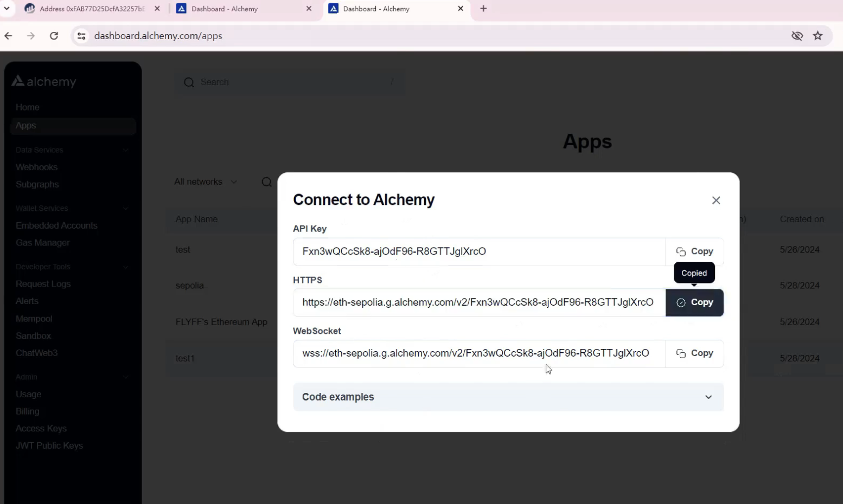This screenshot has width=843, height=504.
Task: Click the tracking protection eye icon
Action: click(796, 36)
